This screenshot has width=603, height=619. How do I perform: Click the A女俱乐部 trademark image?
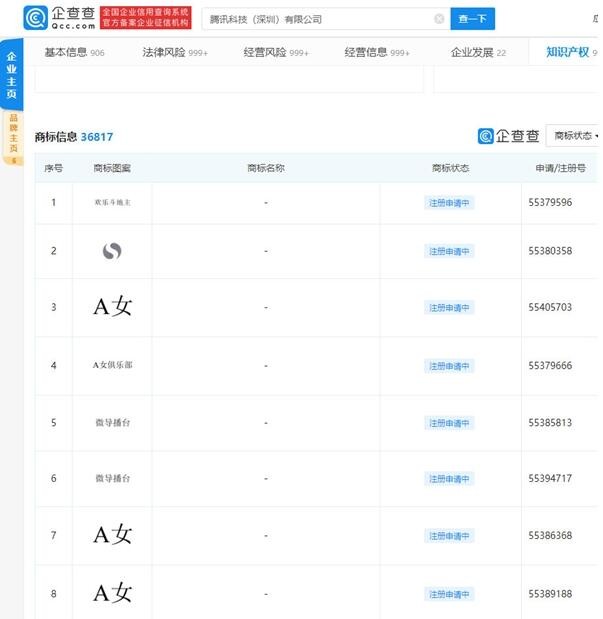point(112,365)
